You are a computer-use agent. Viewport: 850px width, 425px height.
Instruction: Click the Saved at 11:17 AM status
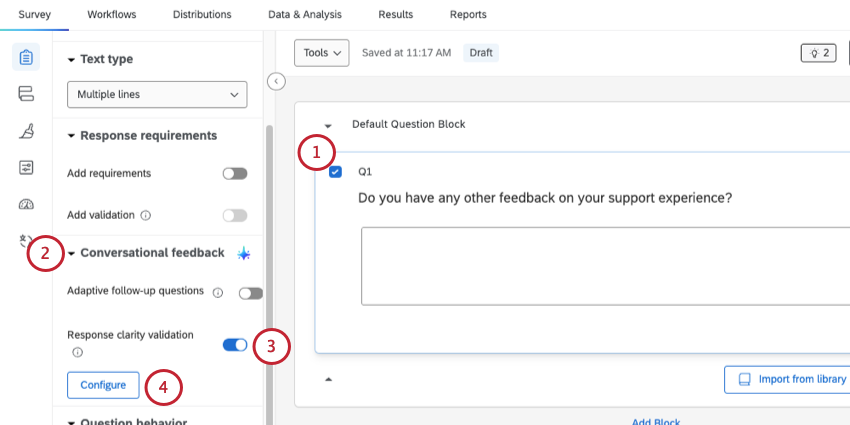[x=407, y=53]
